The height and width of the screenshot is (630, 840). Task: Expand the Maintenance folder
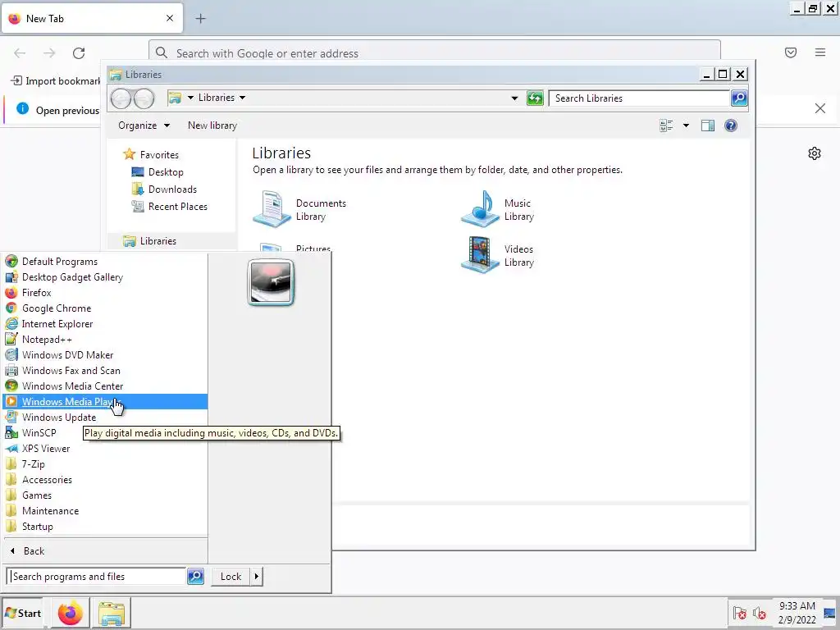pyautogui.click(x=105, y=510)
